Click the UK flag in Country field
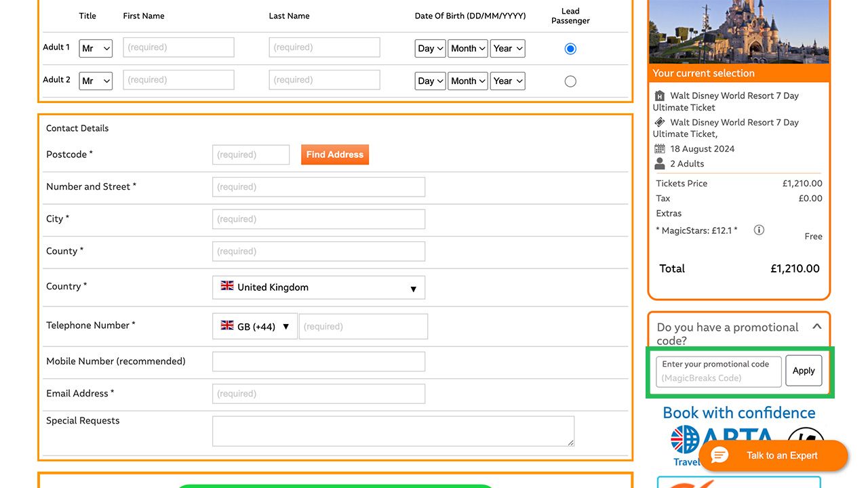 click(227, 286)
